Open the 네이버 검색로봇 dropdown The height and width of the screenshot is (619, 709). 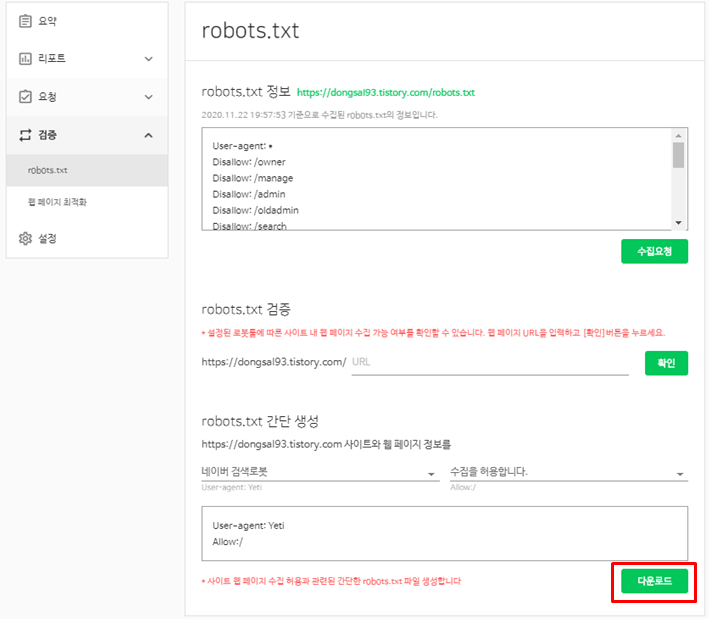[320, 472]
